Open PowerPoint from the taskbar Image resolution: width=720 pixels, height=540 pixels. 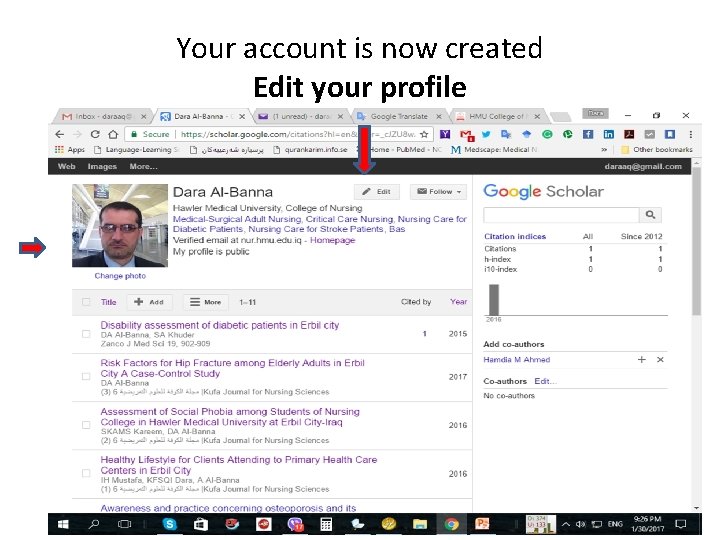pos(482,524)
